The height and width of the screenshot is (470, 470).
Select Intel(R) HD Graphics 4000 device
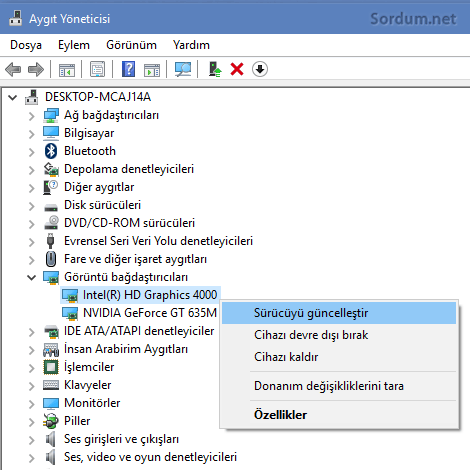tap(150, 295)
